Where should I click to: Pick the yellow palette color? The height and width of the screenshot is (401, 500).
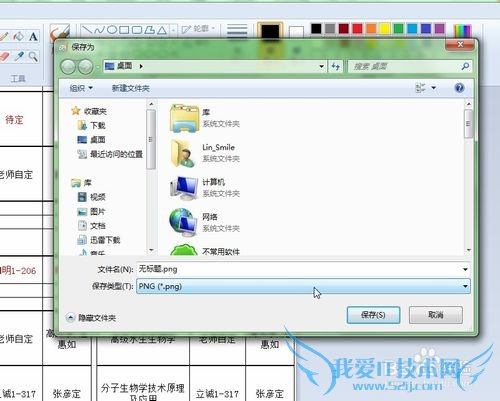385,28
